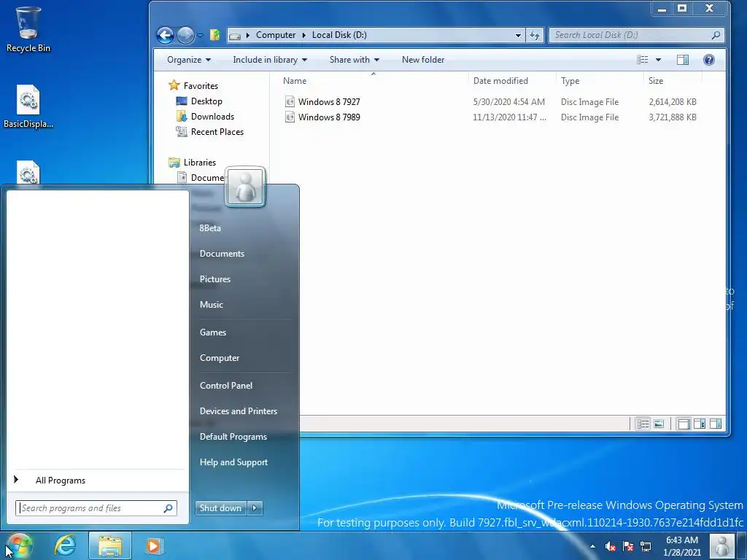Open the Organize menu
747x560 pixels.
click(x=189, y=60)
